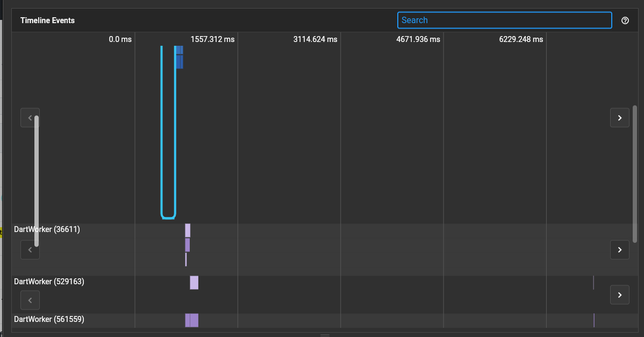Click the left navigation arrow in the top thread row

click(x=30, y=117)
